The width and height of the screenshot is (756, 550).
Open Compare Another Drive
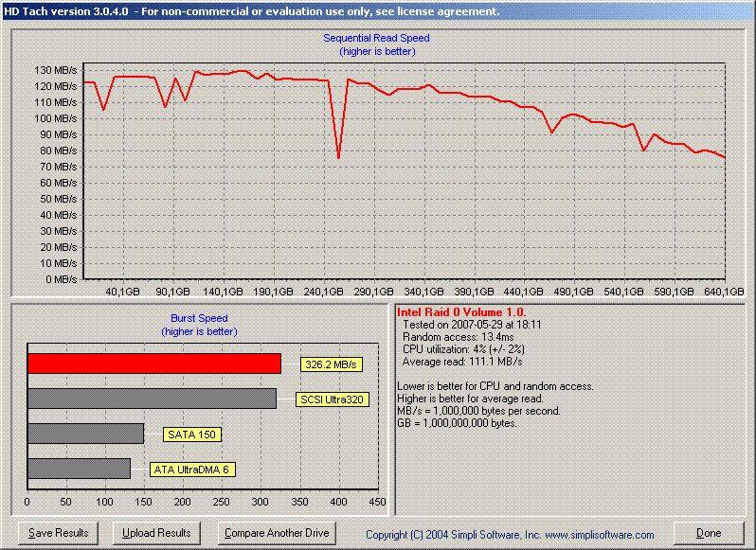click(x=277, y=533)
